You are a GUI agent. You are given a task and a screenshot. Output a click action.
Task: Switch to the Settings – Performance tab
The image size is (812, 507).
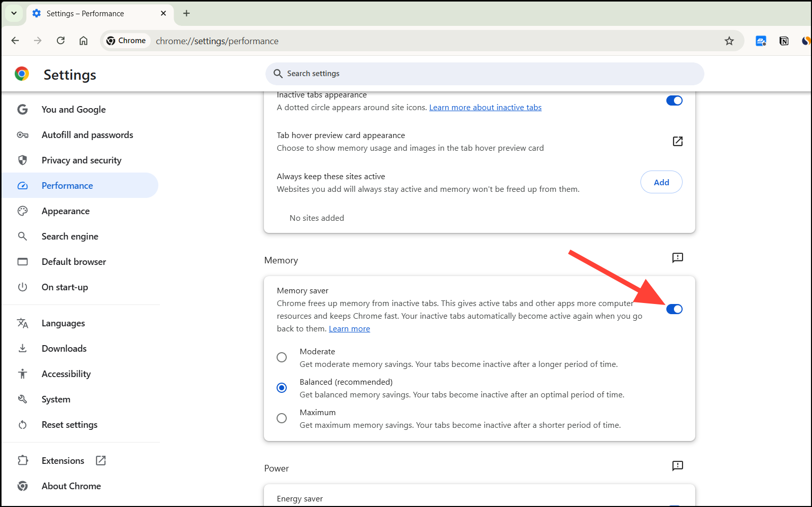coord(91,14)
